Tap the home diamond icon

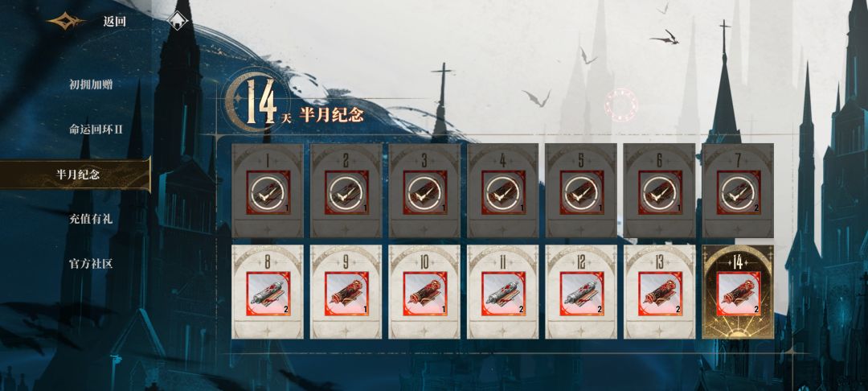point(177,21)
